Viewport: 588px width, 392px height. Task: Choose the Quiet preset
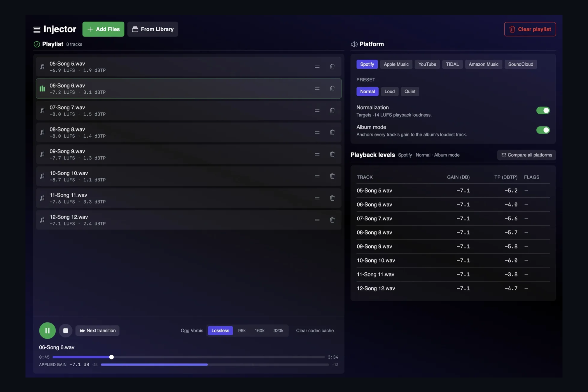[410, 92]
